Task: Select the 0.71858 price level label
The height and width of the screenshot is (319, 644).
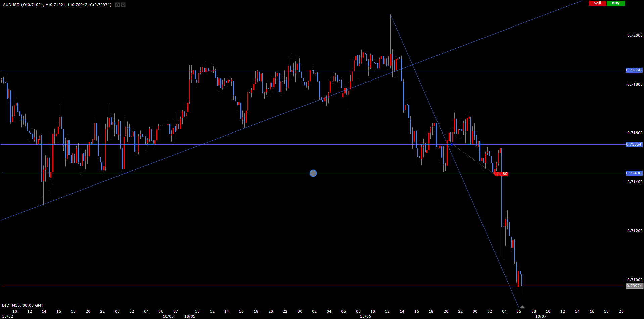Action: click(634, 70)
